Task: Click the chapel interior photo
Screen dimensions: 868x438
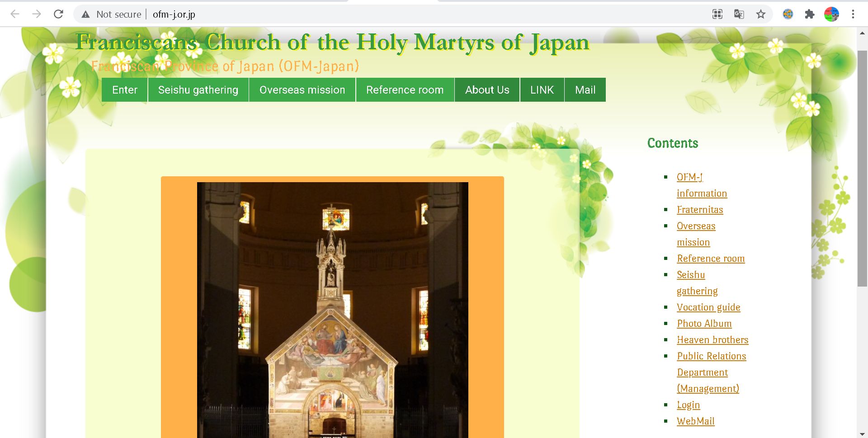Action: [332, 310]
